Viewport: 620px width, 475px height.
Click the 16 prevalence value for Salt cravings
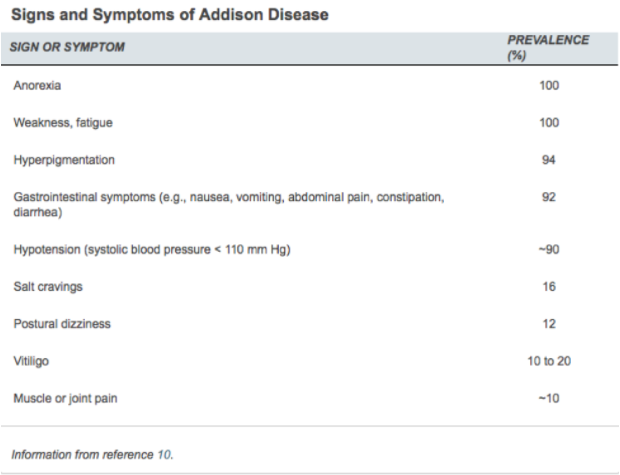(x=548, y=287)
